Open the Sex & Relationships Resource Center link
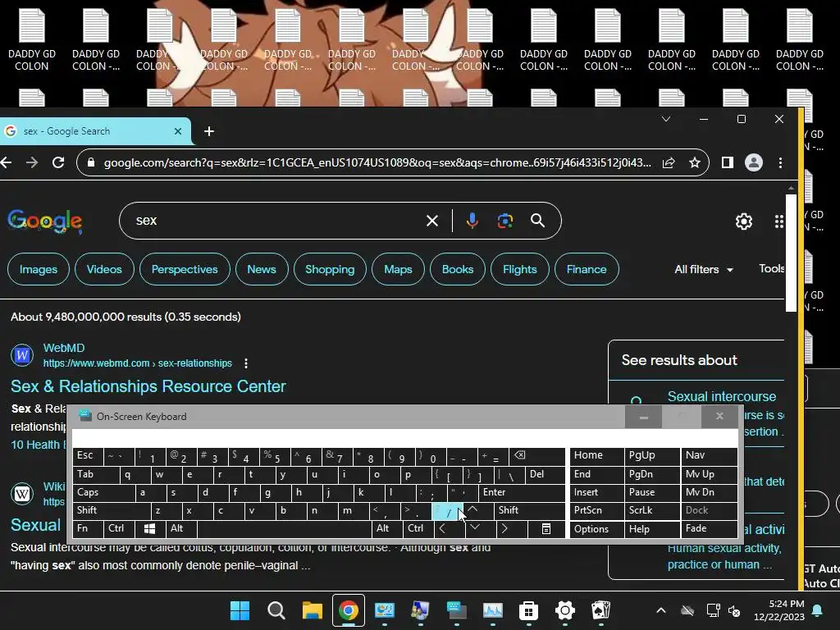The width and height of the screenshot is (840, 630). tap(148, 386)
